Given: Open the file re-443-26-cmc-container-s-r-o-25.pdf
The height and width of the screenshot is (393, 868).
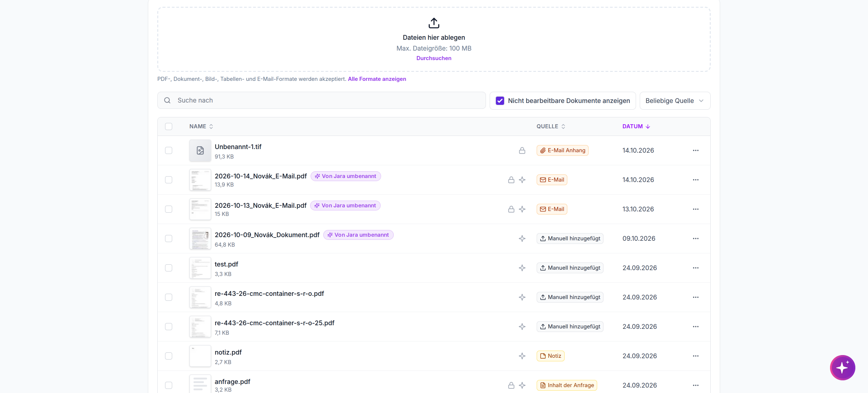Looking at the screenshot, I should [274, 323].
